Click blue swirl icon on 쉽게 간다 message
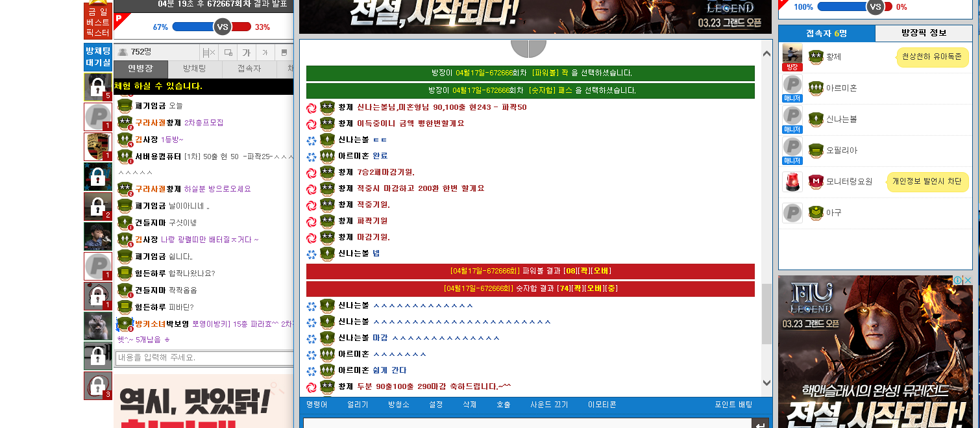The width and height of the screenshot is (980, 428). 312,370
